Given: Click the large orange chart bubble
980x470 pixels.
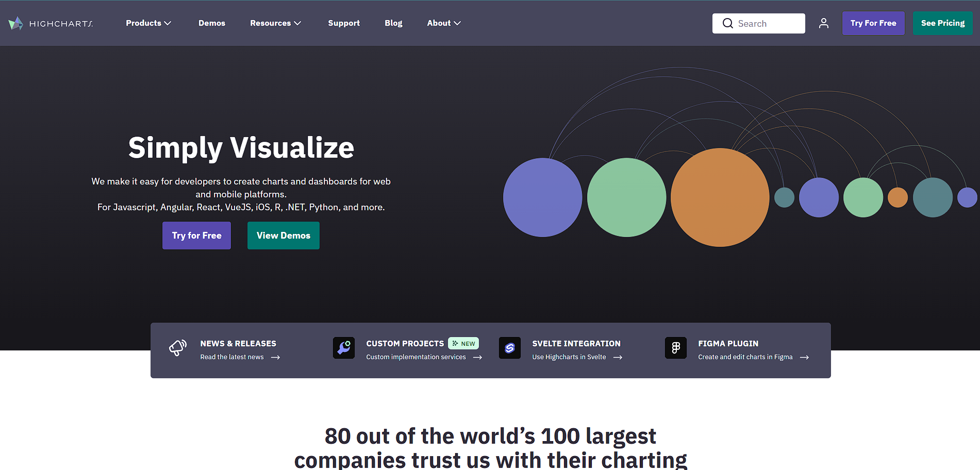Looking at the screenshot, I should pos(720,197).
